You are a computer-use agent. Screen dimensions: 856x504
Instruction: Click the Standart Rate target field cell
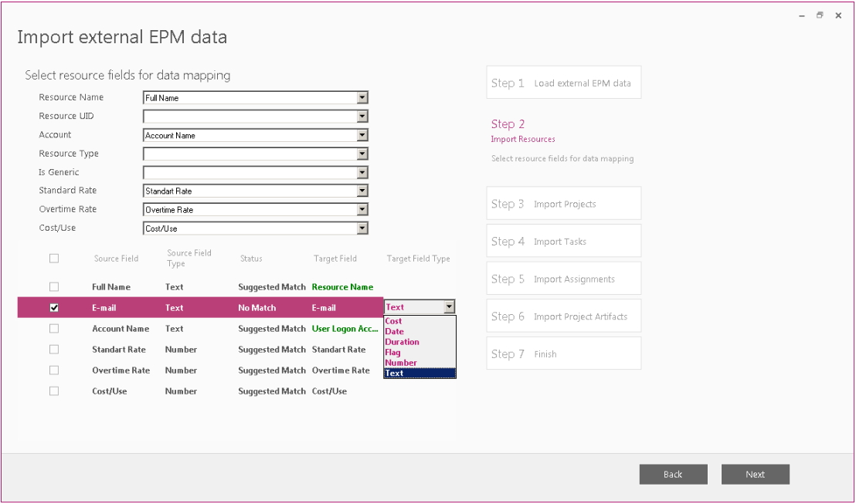338,349
